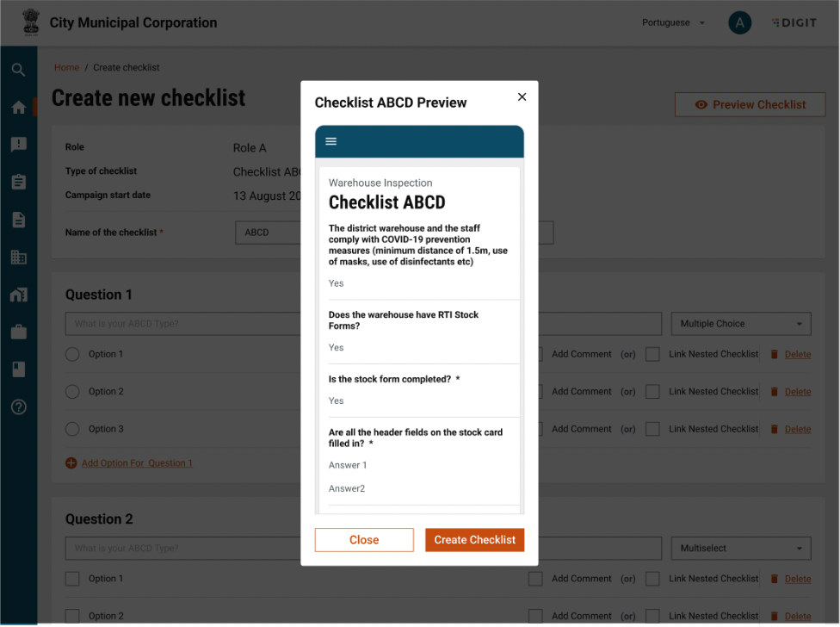Open the complaints chat-alert sidebar icon
Image resolution: width=840 pixels, height=627 pixels.
click(18, 145)
